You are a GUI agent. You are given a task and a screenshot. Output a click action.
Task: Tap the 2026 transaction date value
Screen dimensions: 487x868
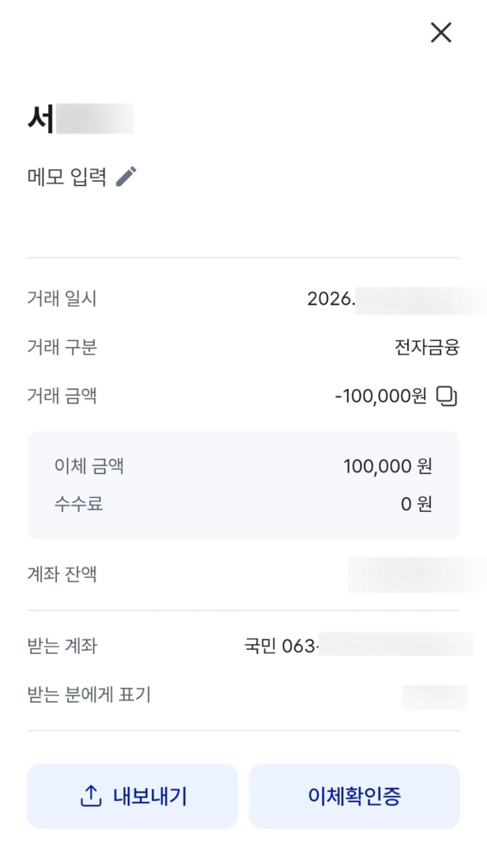[331, 299]
